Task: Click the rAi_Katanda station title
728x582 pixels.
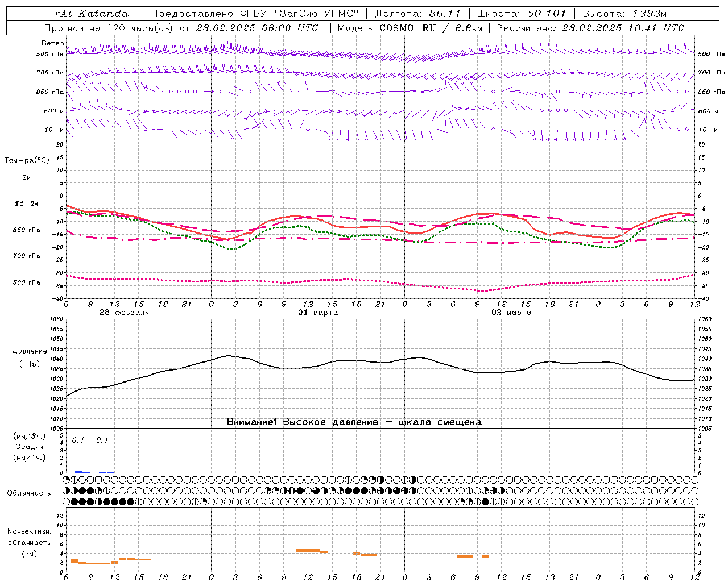Action: pyautogui.click(x=92, y=14)
